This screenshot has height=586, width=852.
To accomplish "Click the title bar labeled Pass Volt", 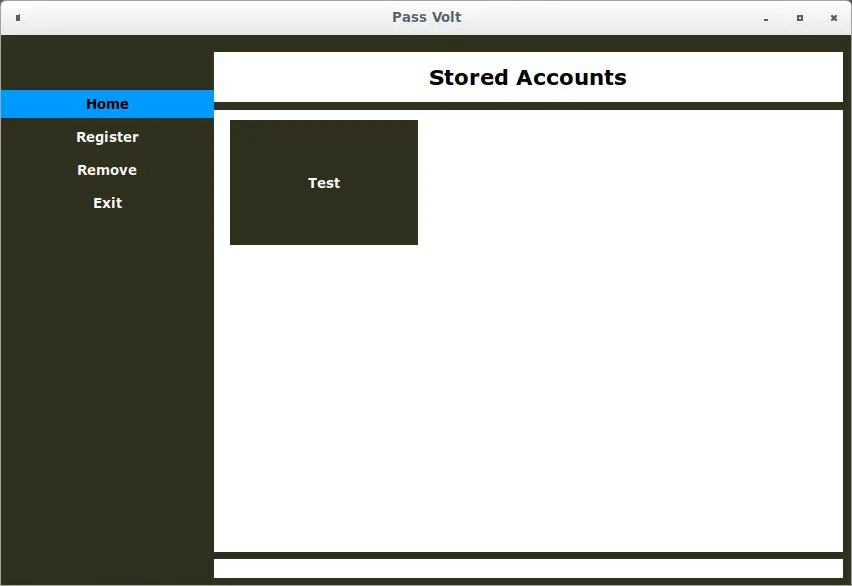I will (x=427, y=17).
